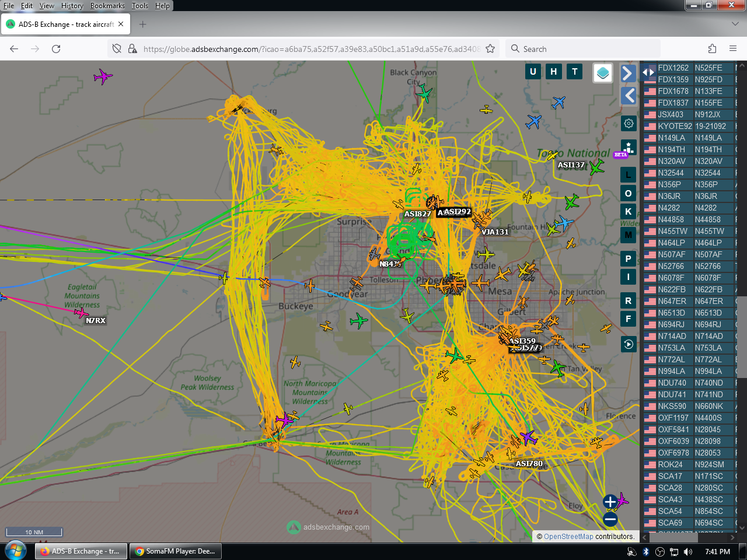Close the ADS-B Exchange tab
Screen dimensions: 747x560
pos(121,24)
